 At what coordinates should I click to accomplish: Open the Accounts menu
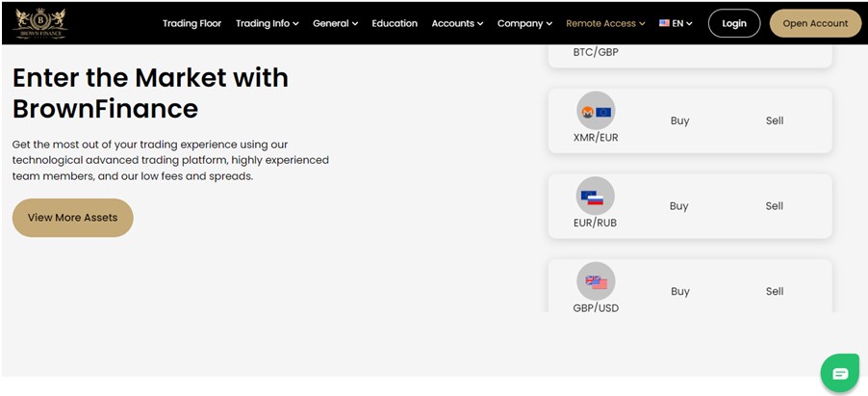pos(457,23)
